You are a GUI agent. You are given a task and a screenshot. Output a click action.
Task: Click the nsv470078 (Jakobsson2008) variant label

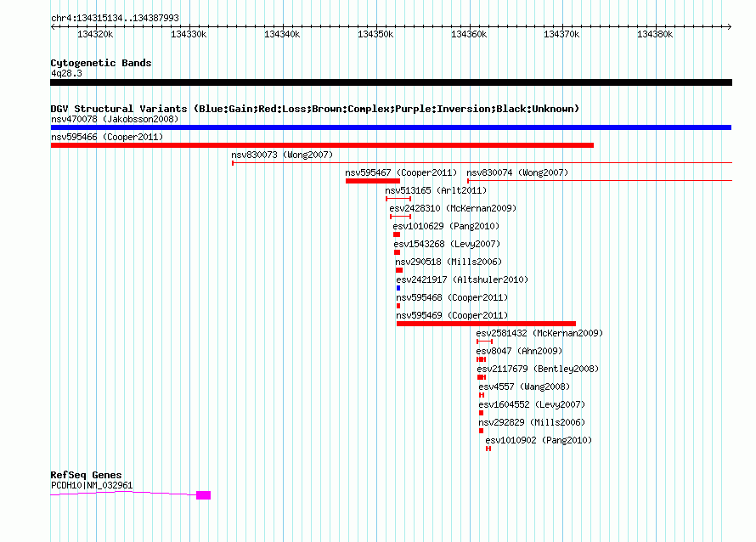click(115, 119)
